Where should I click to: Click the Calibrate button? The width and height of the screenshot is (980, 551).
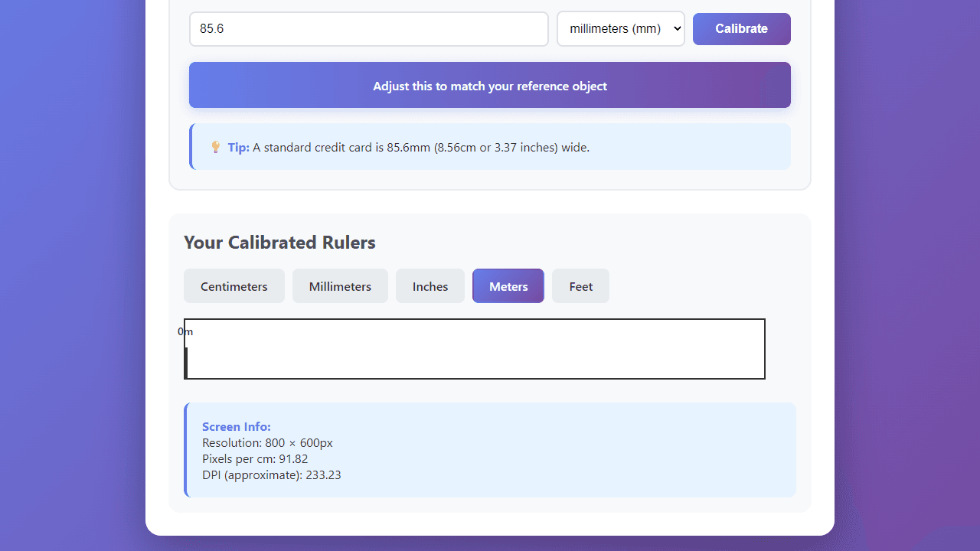click(x=742, y=29)
